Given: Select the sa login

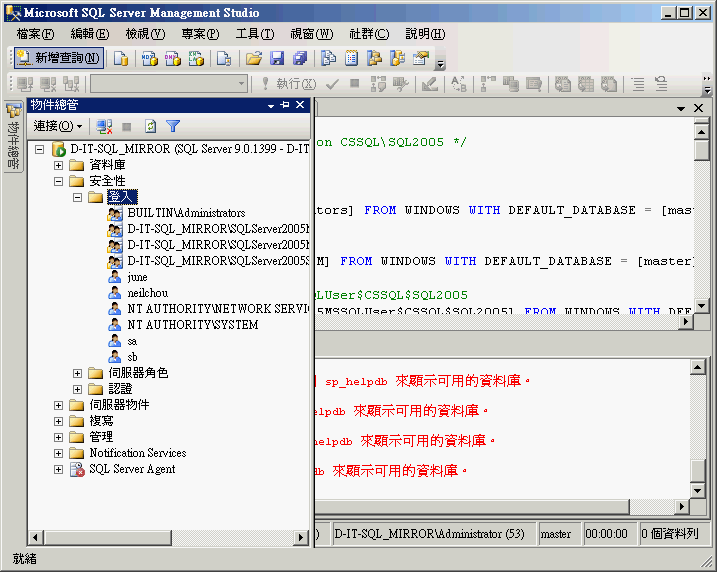Looking at the screenshot, I should coord(132,341).
